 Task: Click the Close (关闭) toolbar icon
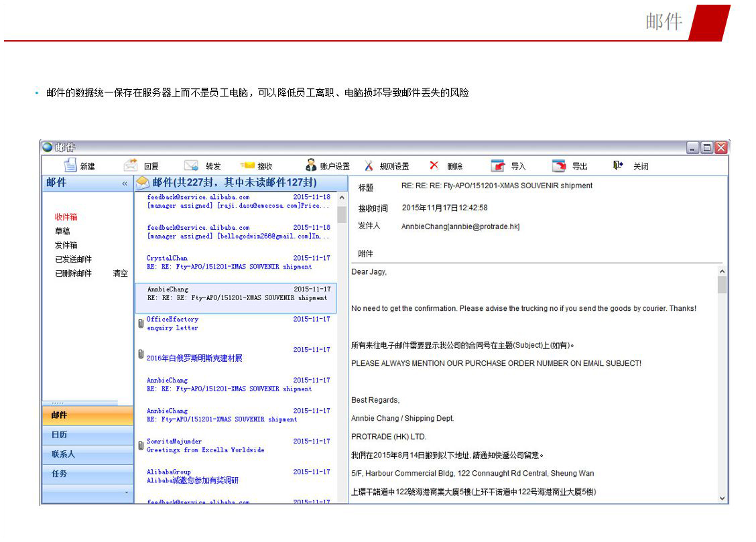click(618, 165)
